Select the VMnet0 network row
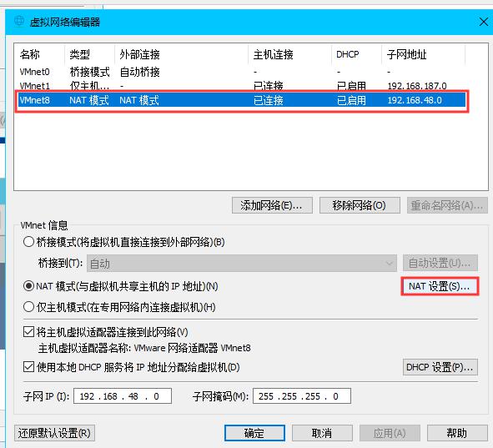The height and width of the screenshot is (448, 493). click(241, 72)
